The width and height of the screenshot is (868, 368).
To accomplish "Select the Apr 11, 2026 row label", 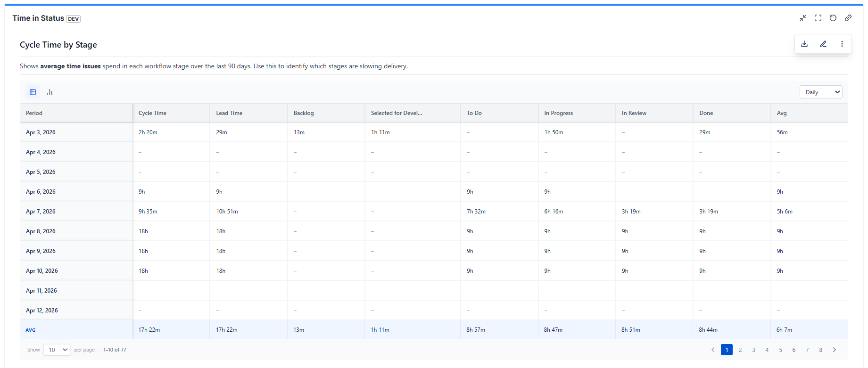I will pyautogui.click(x=41, y=291).
